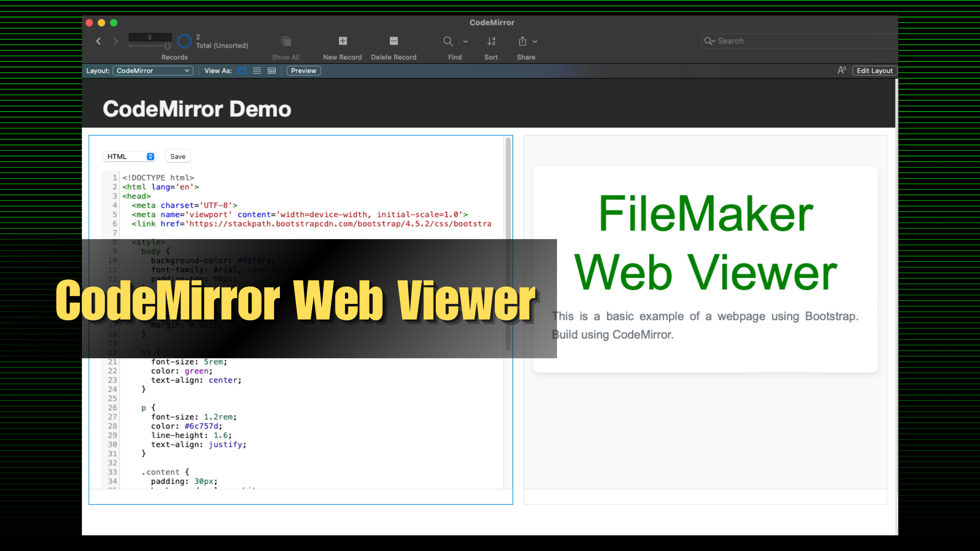Open the Layout selector showing CodeMirror
The image size is (980, 551).
click(x=152, y=70)
